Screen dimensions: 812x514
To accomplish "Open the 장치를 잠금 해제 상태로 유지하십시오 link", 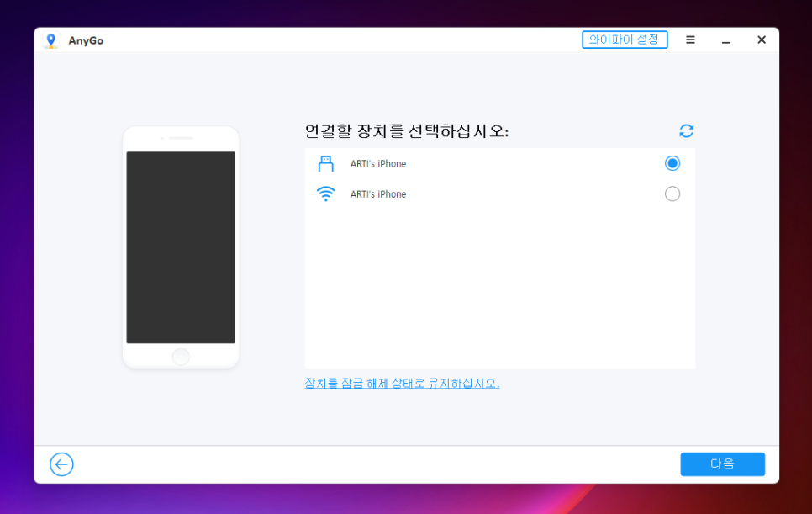I will (x=402, y=384).
